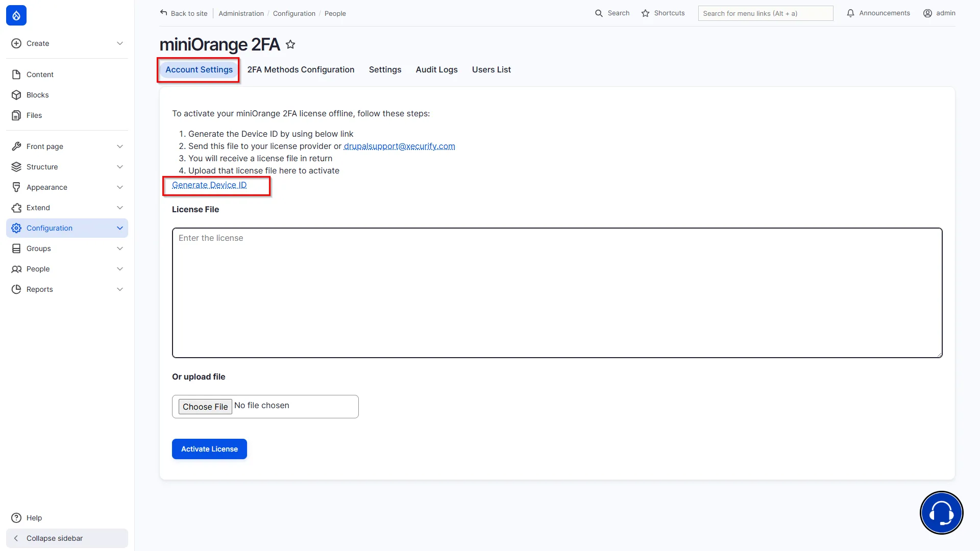Click the Collapse sidebar arrow icon
The width and height of the screenshot is (980, 551).
[x=16, y=538]
